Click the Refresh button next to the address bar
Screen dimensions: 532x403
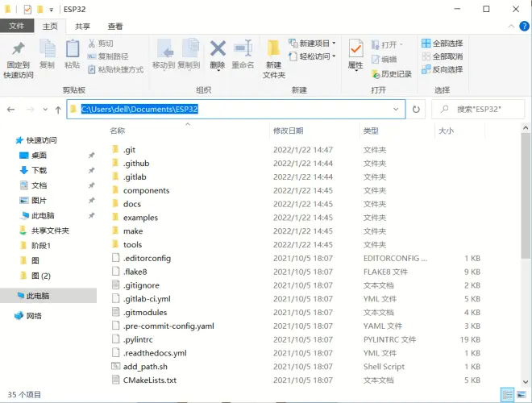(416, 110)
